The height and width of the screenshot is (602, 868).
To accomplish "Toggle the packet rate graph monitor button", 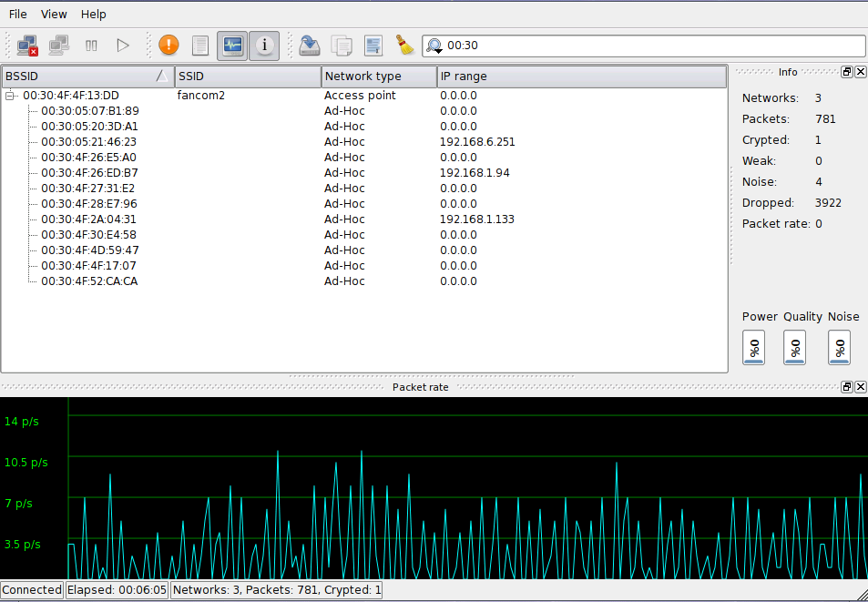I will [232, 46].
